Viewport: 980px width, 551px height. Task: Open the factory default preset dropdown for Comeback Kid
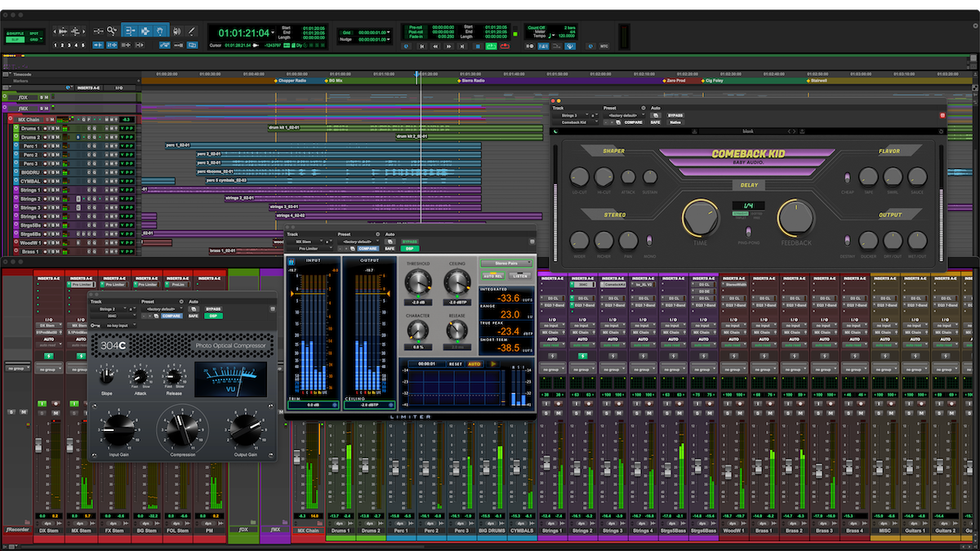623,115
